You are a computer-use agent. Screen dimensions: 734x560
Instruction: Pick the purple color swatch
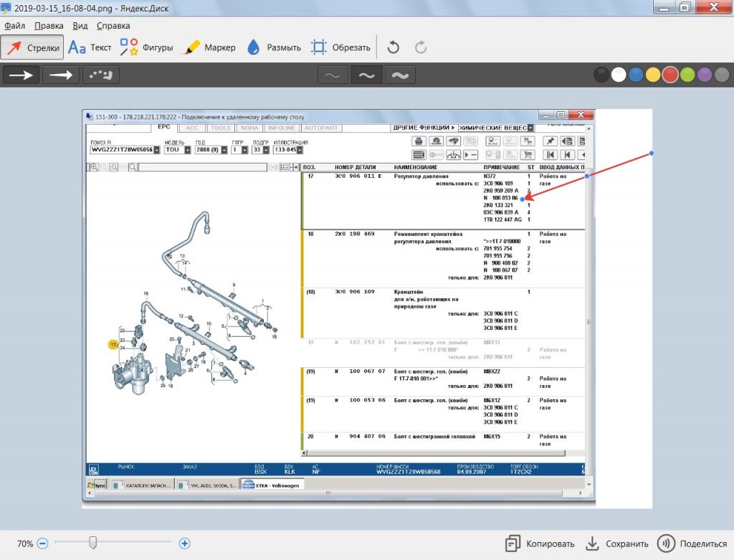pos(705,75)
